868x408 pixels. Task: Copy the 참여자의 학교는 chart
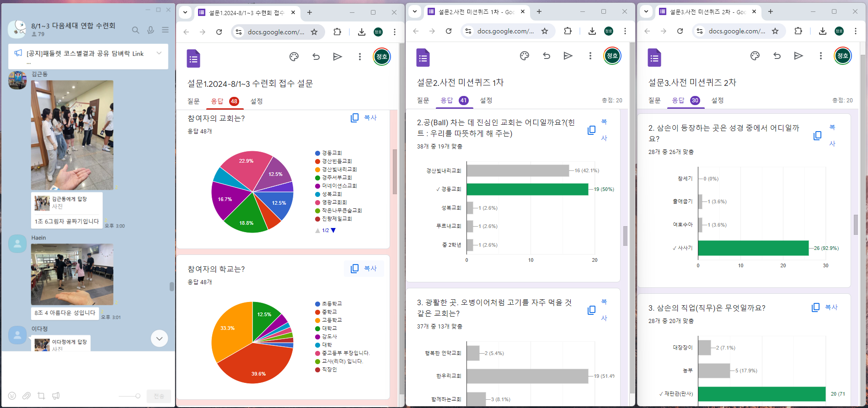[x=364, y=269]
